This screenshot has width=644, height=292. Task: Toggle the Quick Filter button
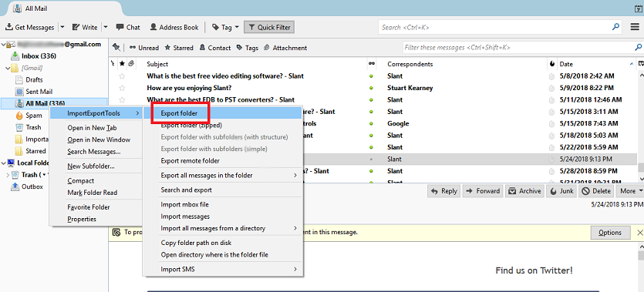click(269, 28)
